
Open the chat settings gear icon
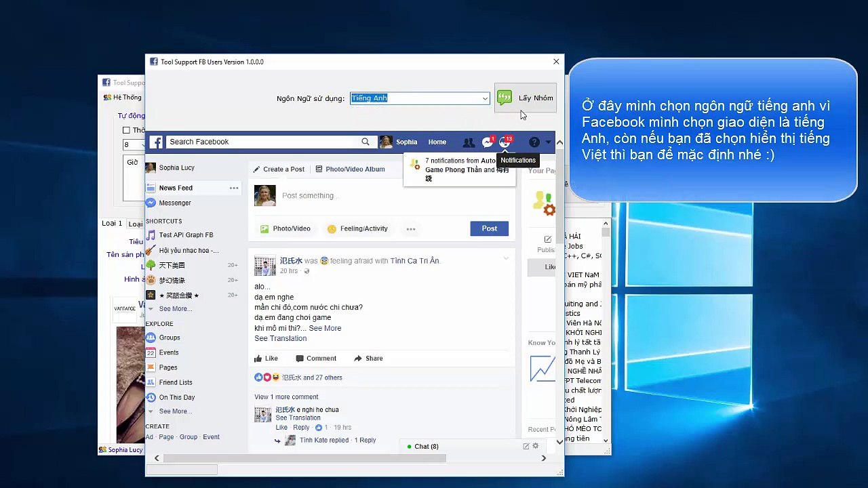click(x=536, y=446)
